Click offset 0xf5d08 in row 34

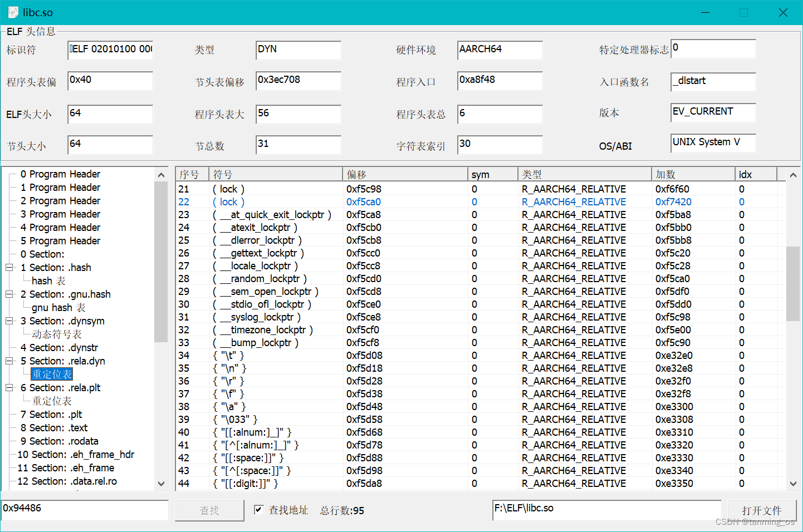[364, 356]
